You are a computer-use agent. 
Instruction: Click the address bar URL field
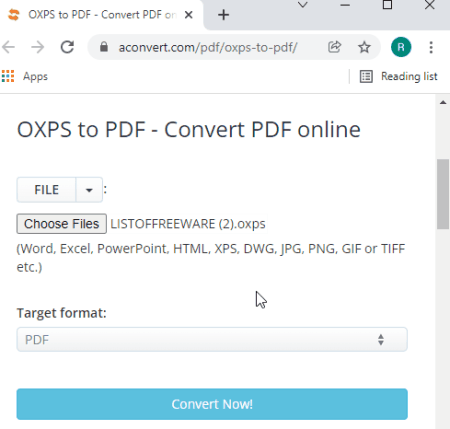coord(208,47)
